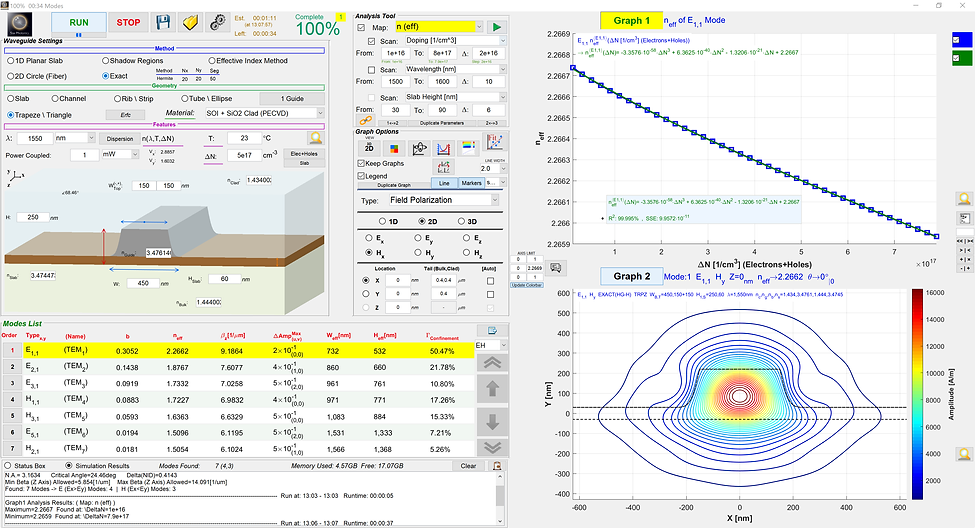Click the RUN button

(78, 23)
